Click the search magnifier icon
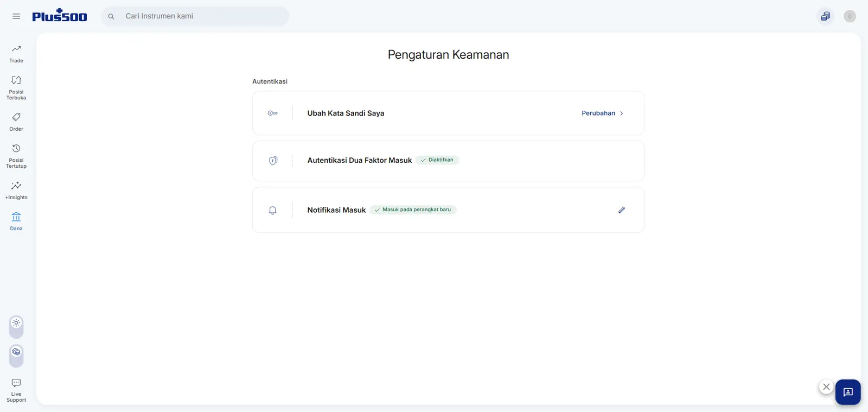 click(111, 16)
